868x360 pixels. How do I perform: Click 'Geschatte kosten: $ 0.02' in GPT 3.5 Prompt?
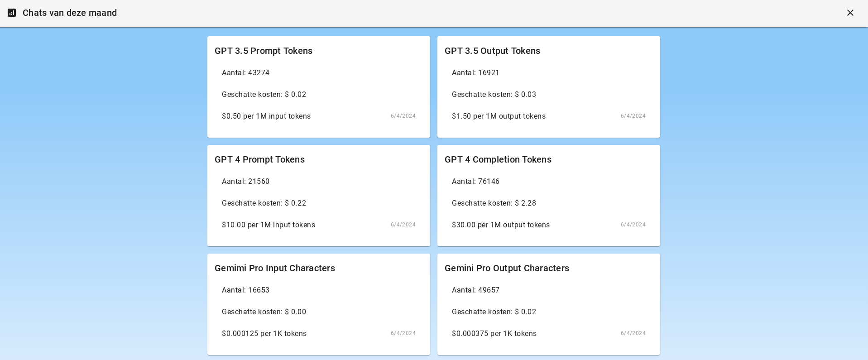(264, 94)
